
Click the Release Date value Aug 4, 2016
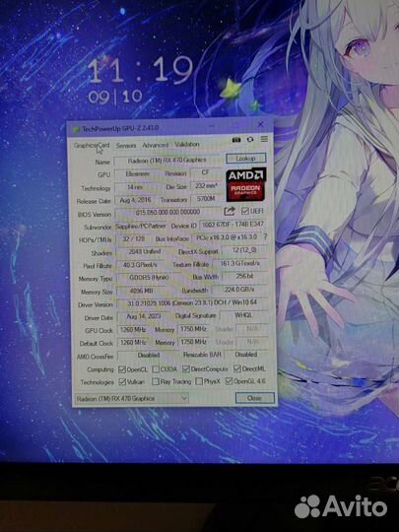[135, 200]
